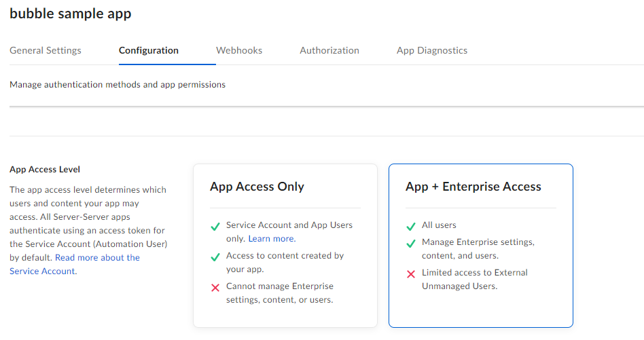Click green check beside Access to content created
Image resolution: width=644 pixels, height=340 pixels.
(x=215, y=257)
